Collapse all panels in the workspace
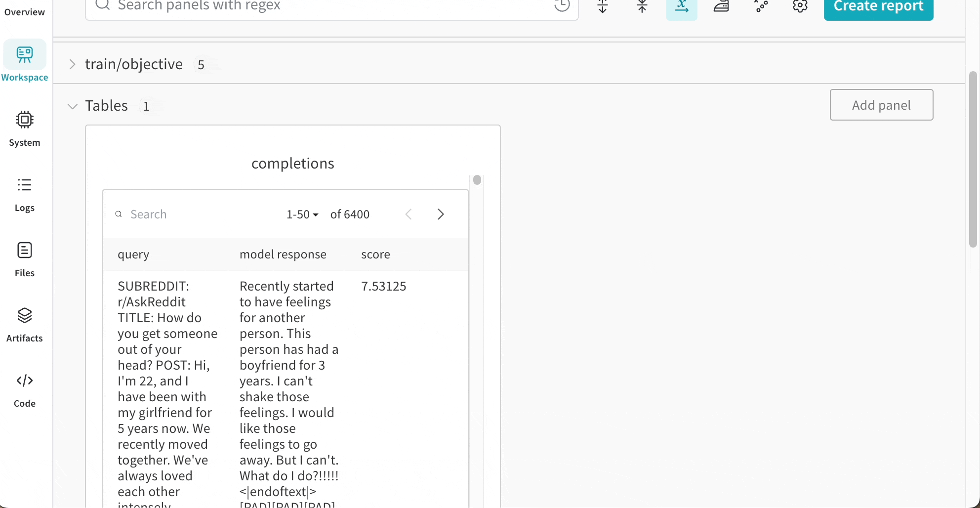This screenshot has height=508, width=980. click(642, 6)
